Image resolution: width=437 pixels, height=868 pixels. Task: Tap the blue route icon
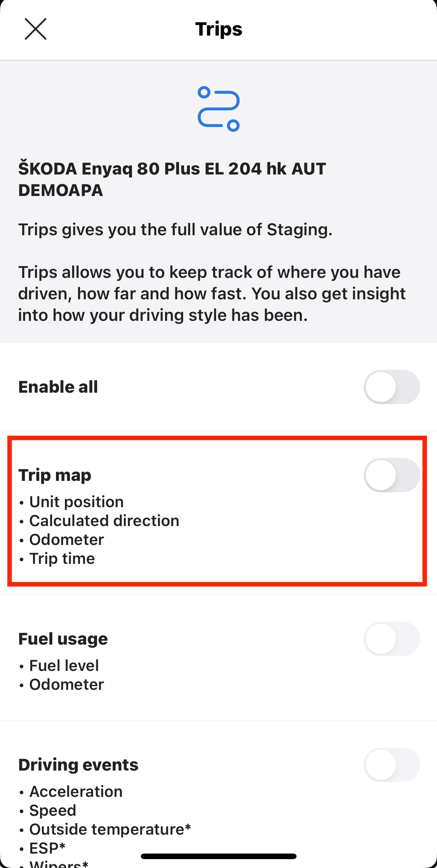click(219, 109)
